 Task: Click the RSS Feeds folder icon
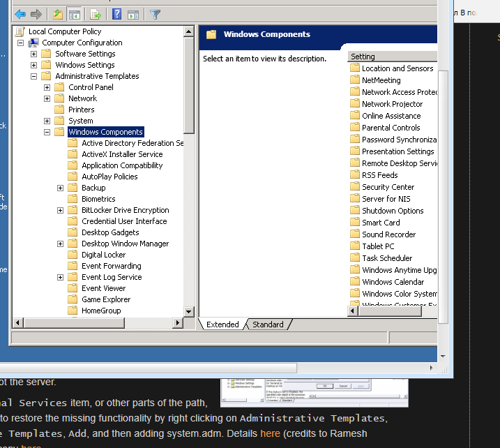point(354,174)
